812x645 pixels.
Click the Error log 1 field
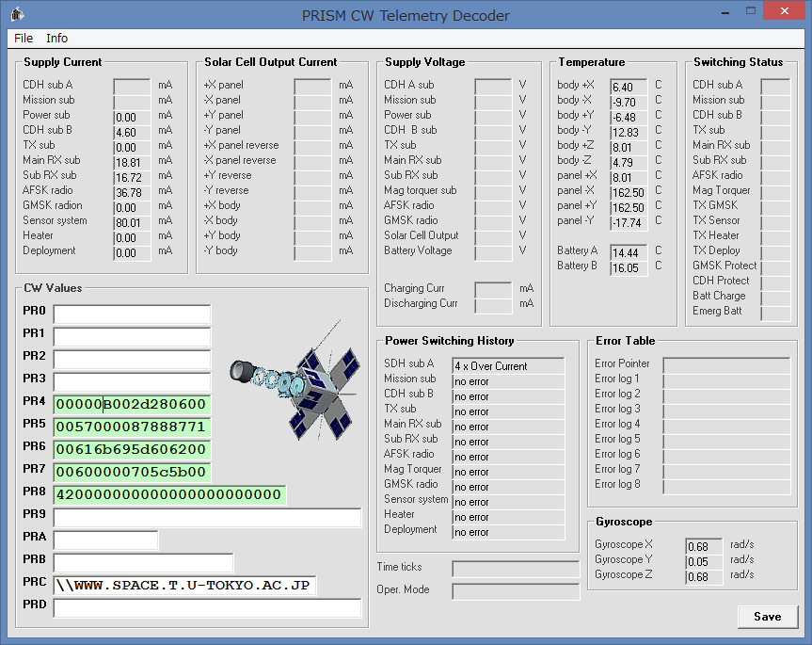click(726, 380)
